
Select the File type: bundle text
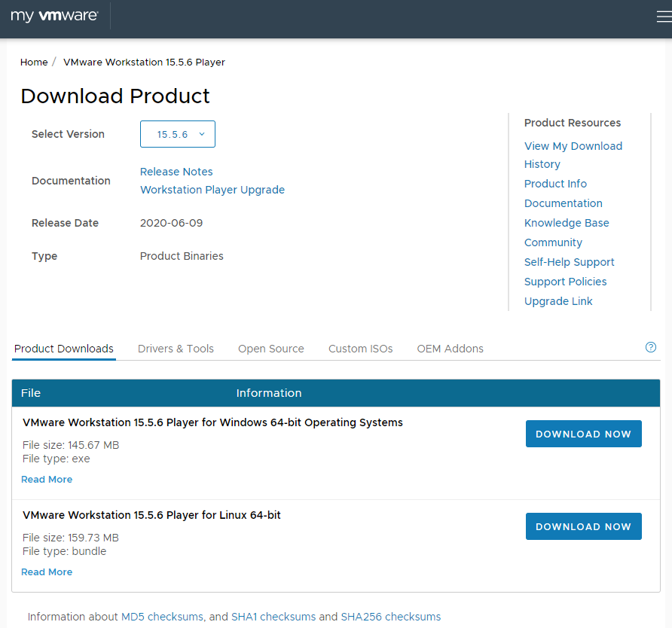(x=64, y=551)
